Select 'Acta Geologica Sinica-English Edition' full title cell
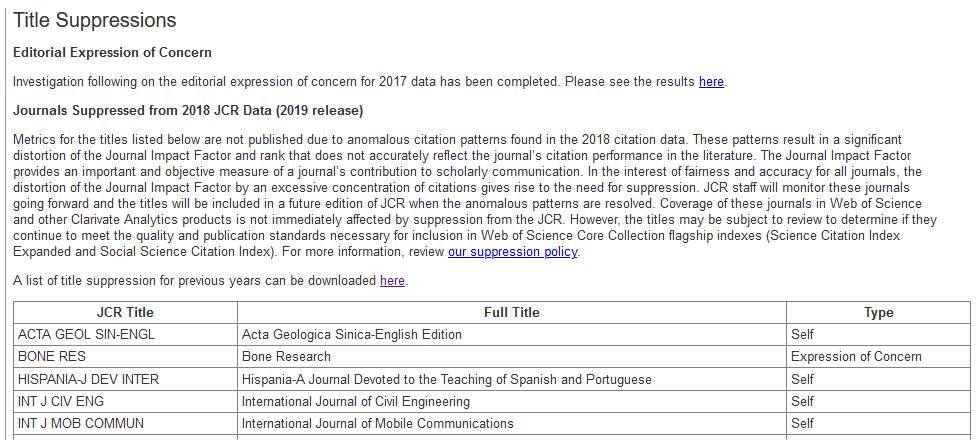977x440 pixels. tap(512, 335)
